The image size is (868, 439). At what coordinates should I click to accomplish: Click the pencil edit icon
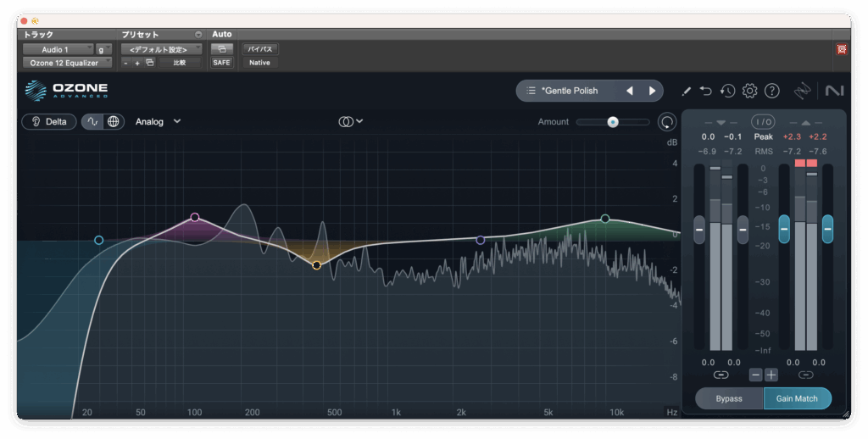click(x=687, y=91)
